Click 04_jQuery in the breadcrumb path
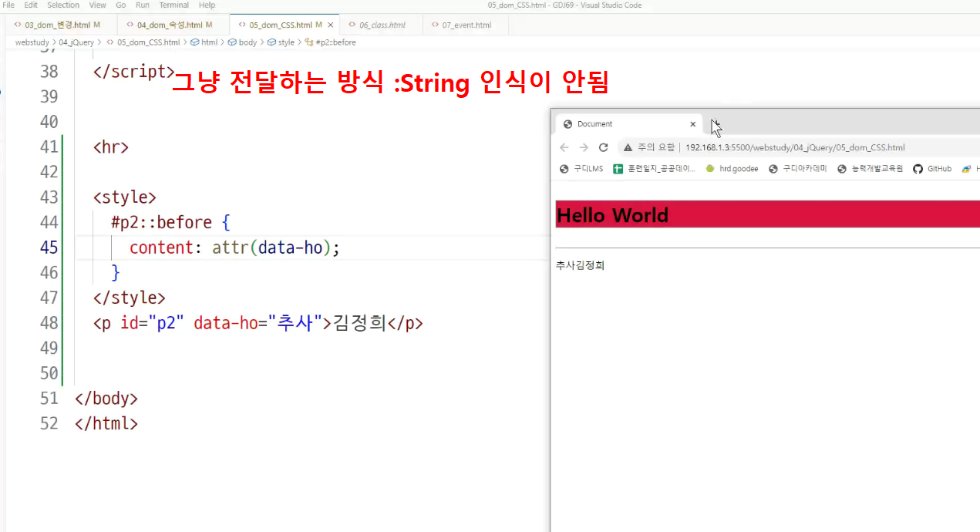Image resolution: width=980 pixels, height=532 pixels. pyautogui.click(x=76, y=42)
